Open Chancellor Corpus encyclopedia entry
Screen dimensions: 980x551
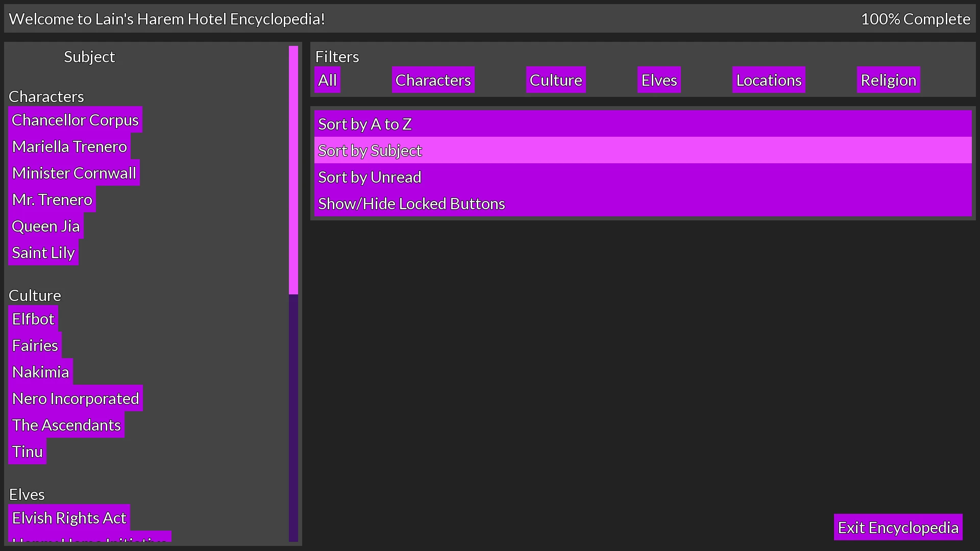click(x=76, y=120)
